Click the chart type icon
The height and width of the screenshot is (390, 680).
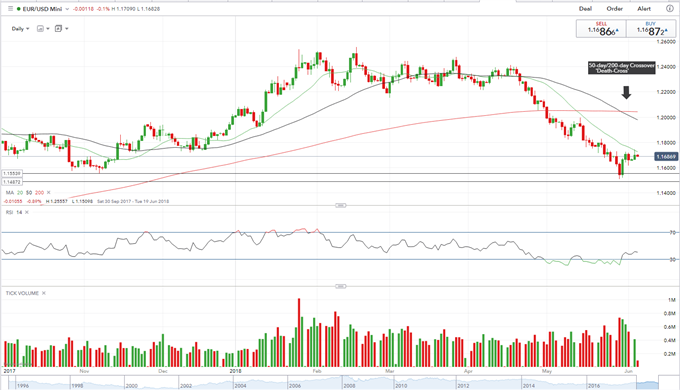pos(40,29)
